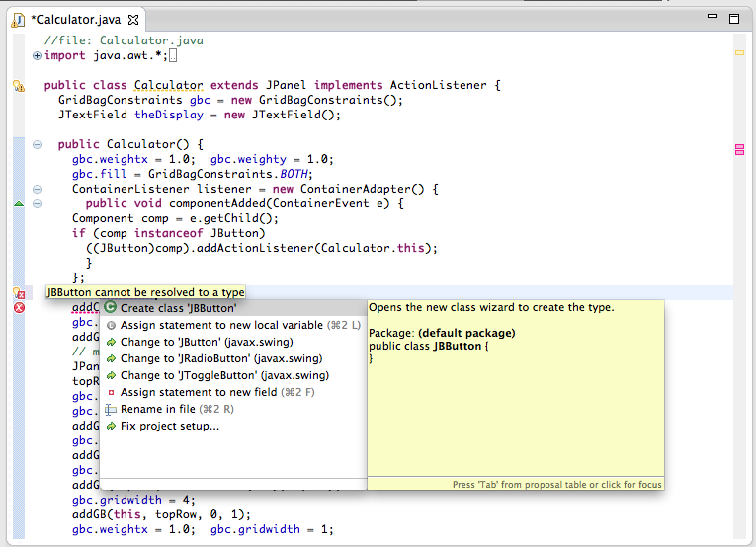Click green class icon of Create class proposal

111,307
